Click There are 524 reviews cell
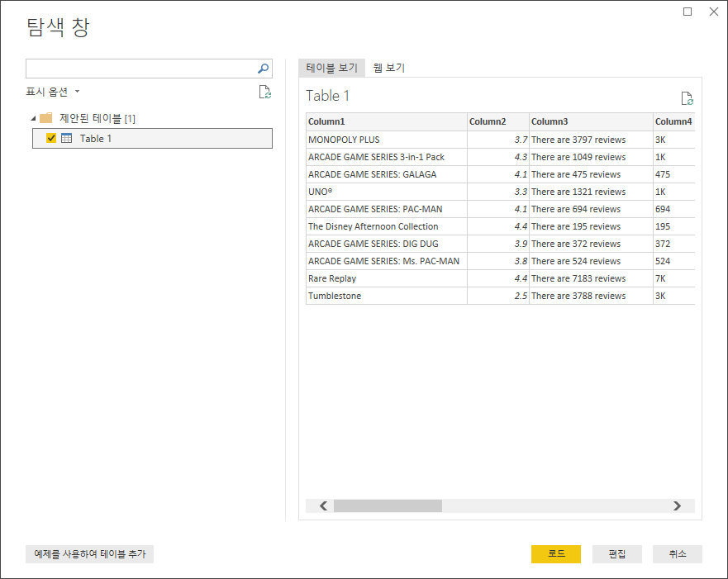 click(591, 261)
